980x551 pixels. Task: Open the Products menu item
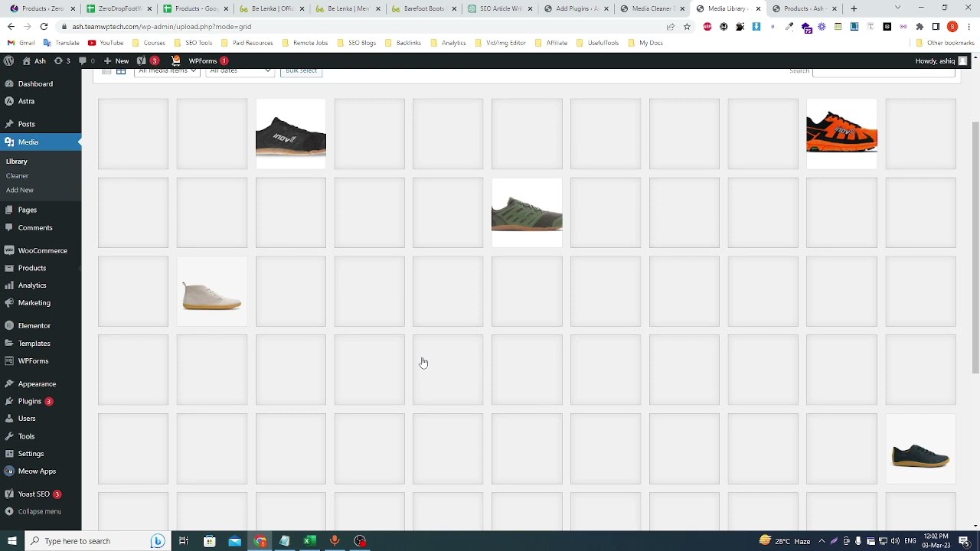pyautogui.click(x=32, y=268)
